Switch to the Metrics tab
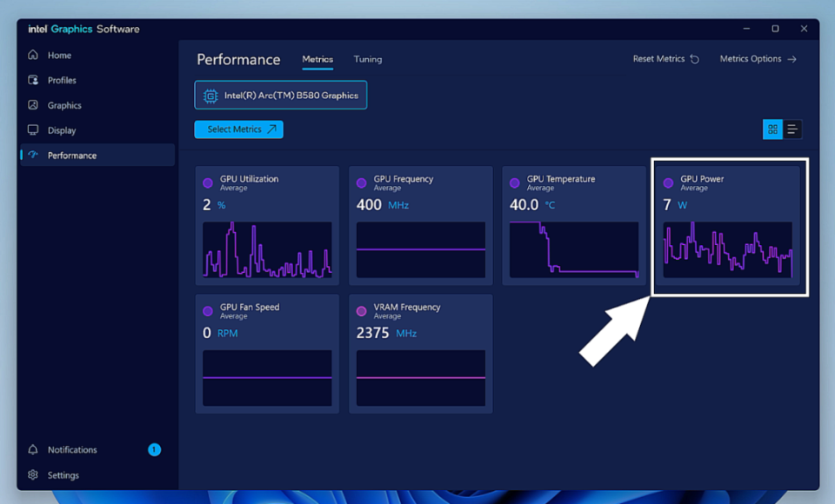 [317, 60]
